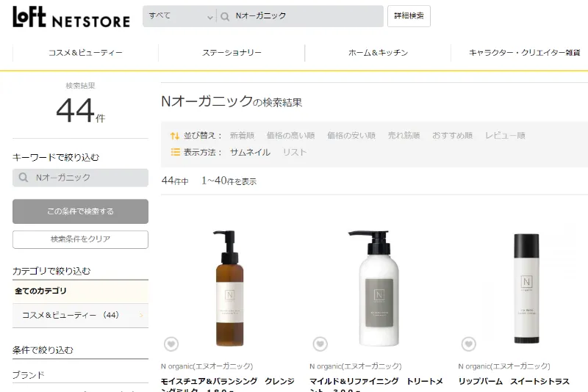
Task: Switch display to リスト
Action: [295, 153]
